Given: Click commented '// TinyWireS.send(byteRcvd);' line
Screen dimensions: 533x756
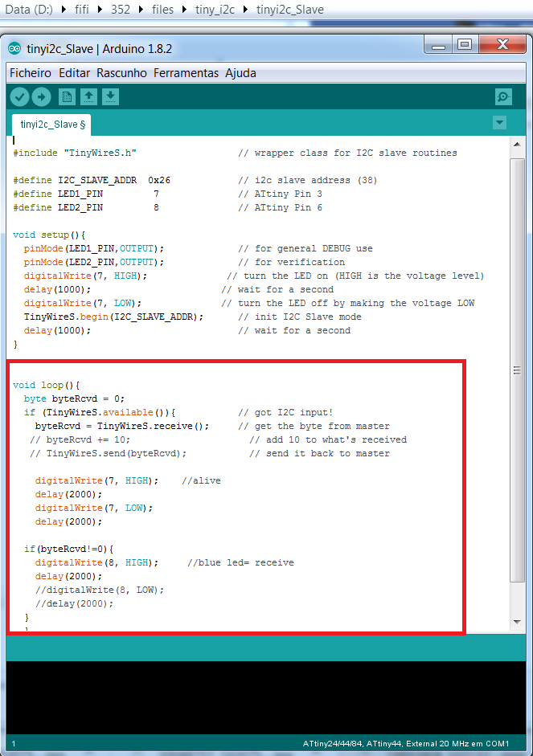Looking at the screenshot, I should point(108,453).
